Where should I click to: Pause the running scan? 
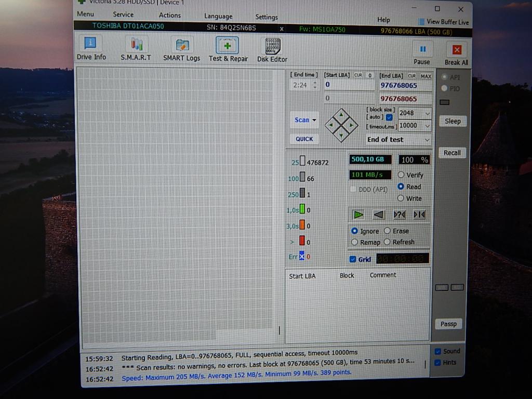(422, 53)
